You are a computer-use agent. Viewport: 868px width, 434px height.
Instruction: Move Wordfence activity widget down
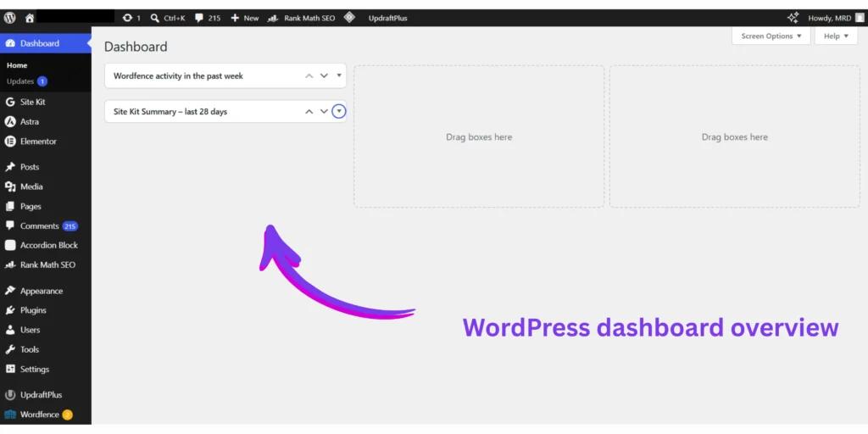click(325, 75)
